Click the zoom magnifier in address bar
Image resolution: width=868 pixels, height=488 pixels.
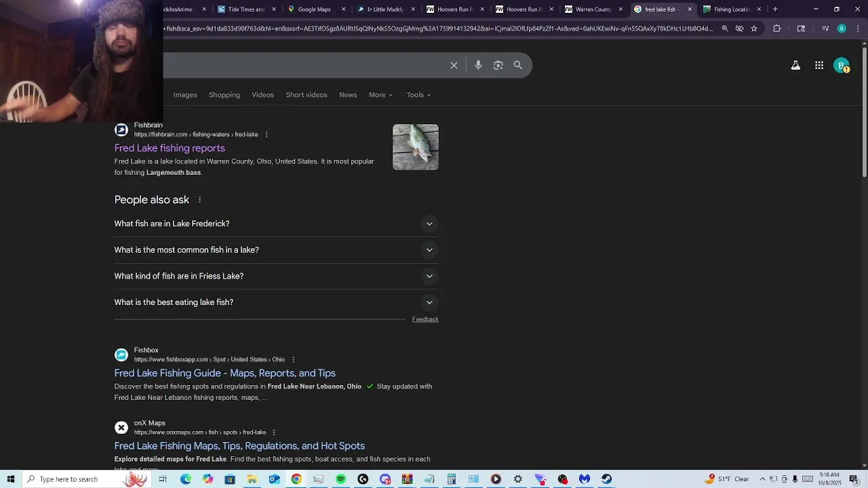click(x=725, y=28)
